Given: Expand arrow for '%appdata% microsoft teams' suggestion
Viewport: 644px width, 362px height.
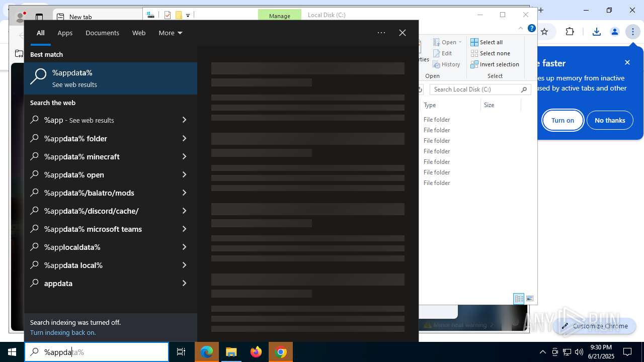Looking at the screenshot, I should click(x=184, y=229).
